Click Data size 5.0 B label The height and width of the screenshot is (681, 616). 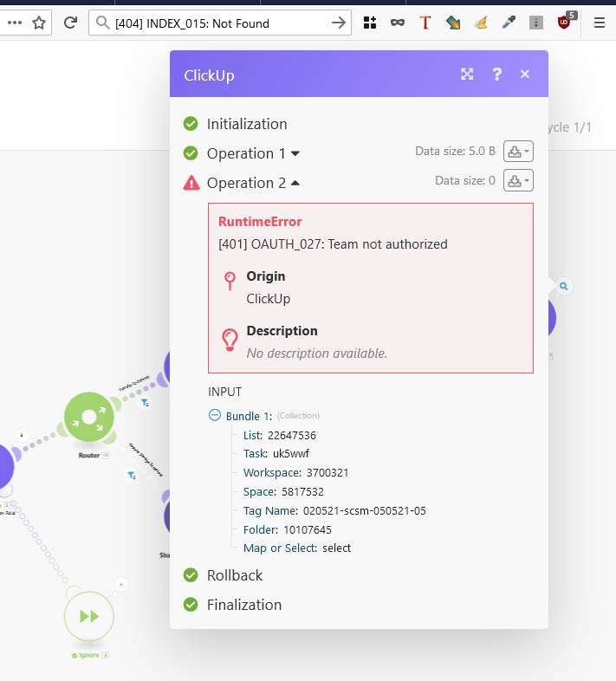455,151
